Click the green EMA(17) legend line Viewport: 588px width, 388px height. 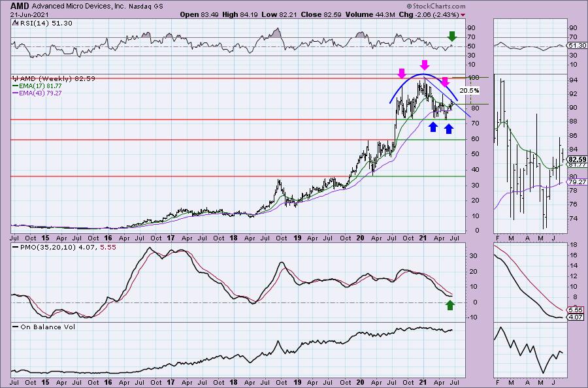click(x=16, y=86)
